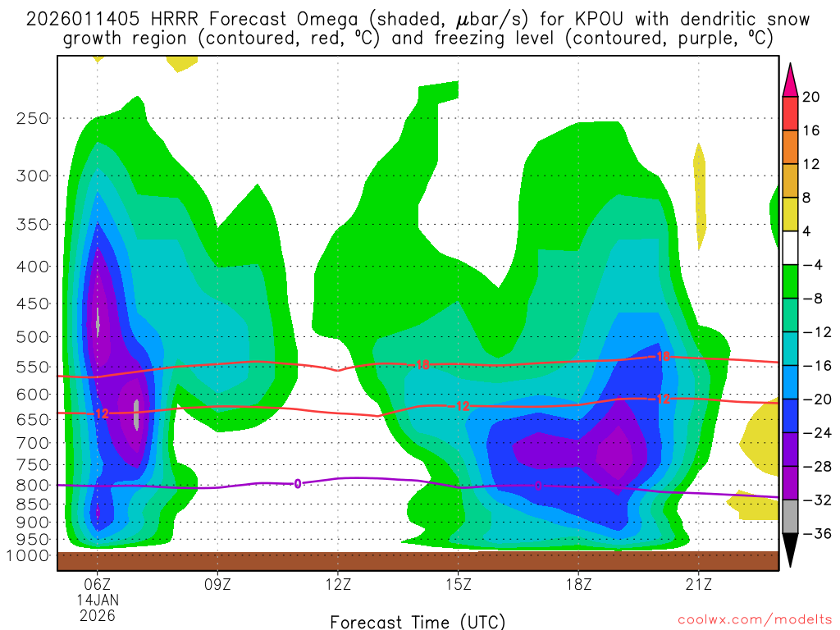Click the Forecast Time (UTC) axis title
840x630 pixels.
tap(418, 622)
